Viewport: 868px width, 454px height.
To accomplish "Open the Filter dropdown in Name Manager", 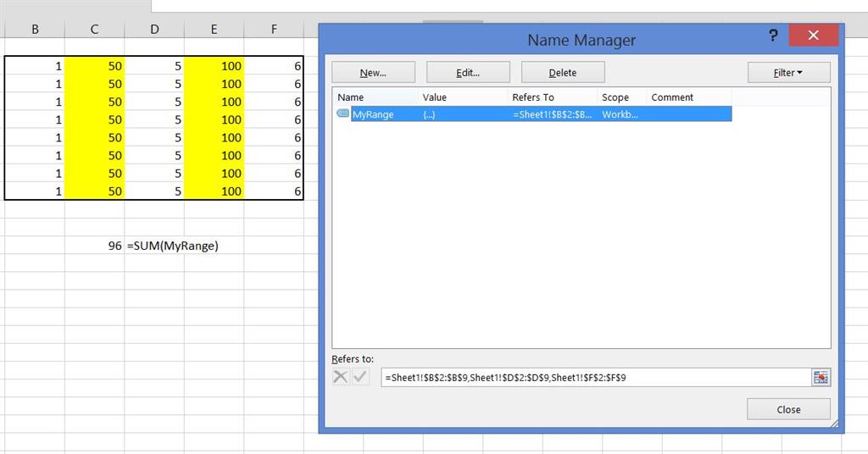I will pos(788,73).
